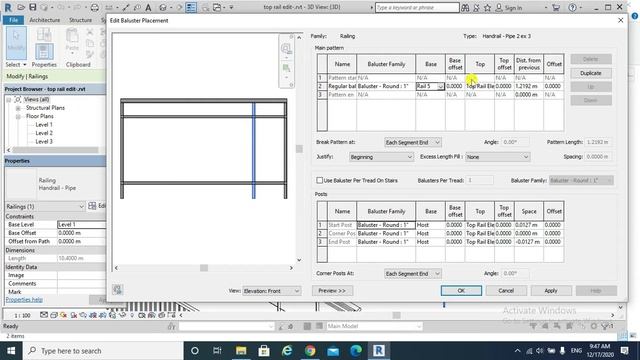This screenshot has width=640, height=360.
Task: Open the View Elevation: Front dropdown
Action: 271,291
